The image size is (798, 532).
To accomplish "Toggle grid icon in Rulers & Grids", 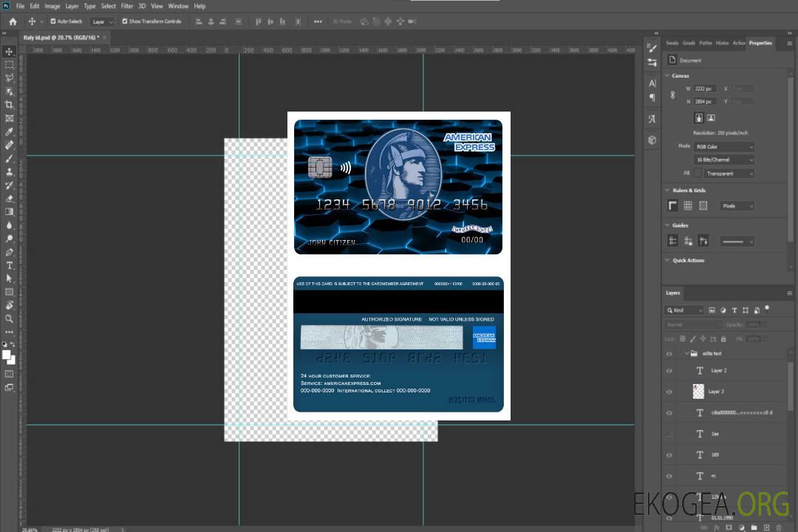I will coord(688,205).
